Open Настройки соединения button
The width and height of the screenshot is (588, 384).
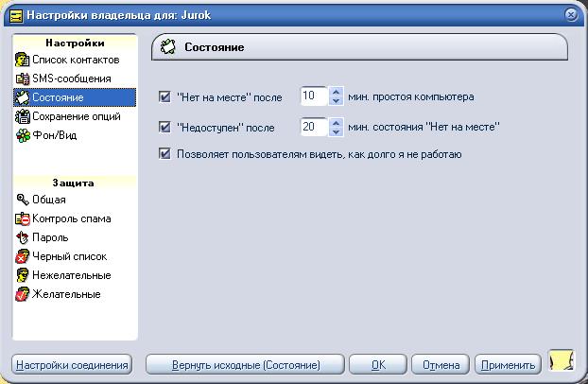click(x=72, y=365)
